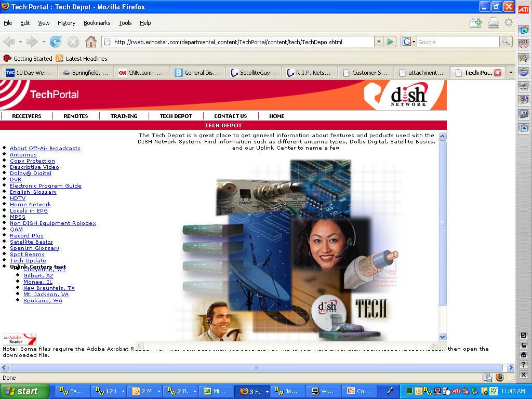This screenshot has height=399, width=532.
Task: Close the Tech Portal tab
Action: click(498, 73)
